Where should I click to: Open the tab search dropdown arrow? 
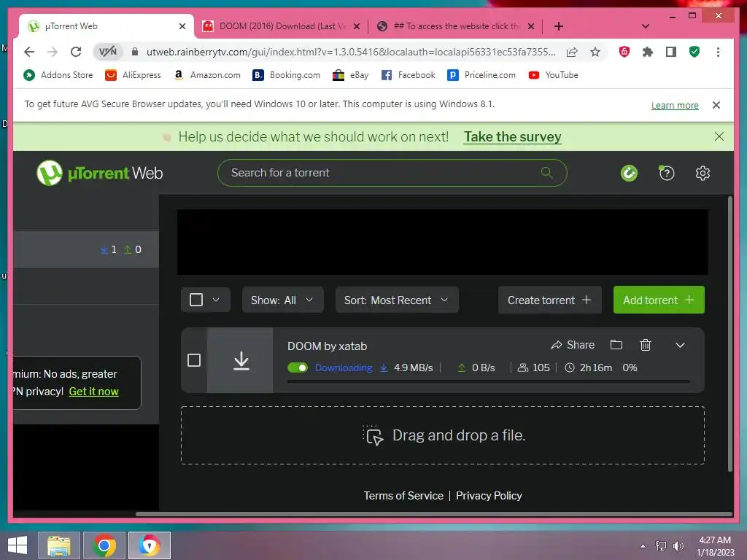click(x=646, y=26)
